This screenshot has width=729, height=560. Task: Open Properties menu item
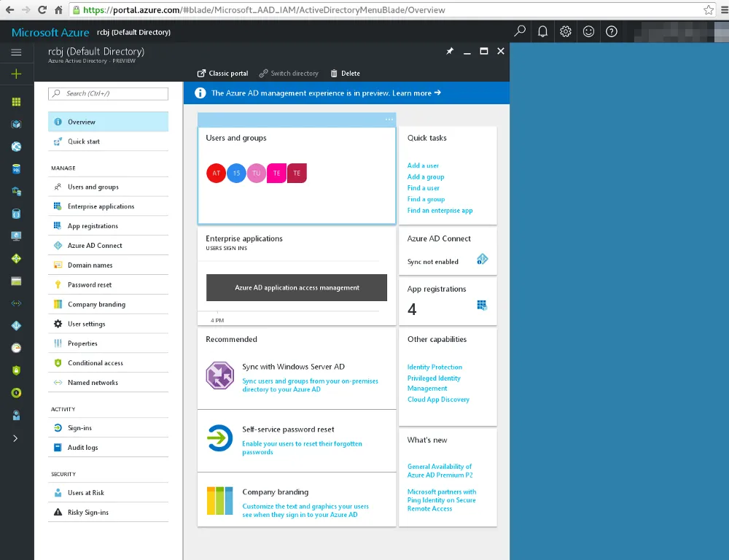point(109,343)
